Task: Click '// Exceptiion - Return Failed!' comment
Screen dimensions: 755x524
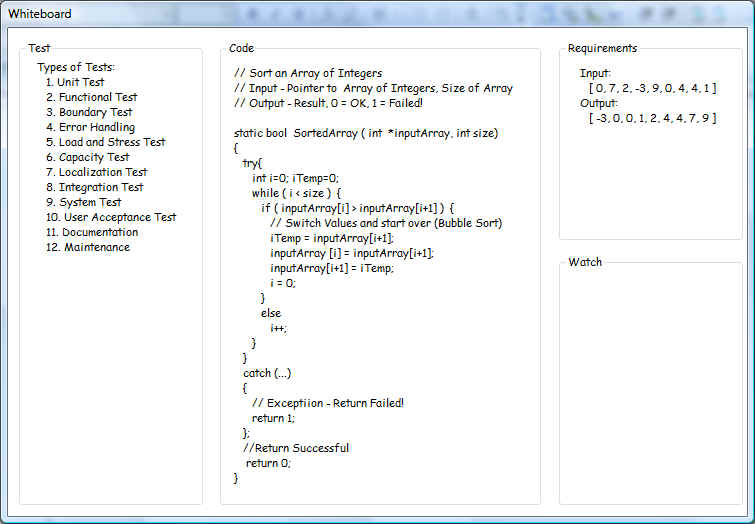Action: [328, 403]
